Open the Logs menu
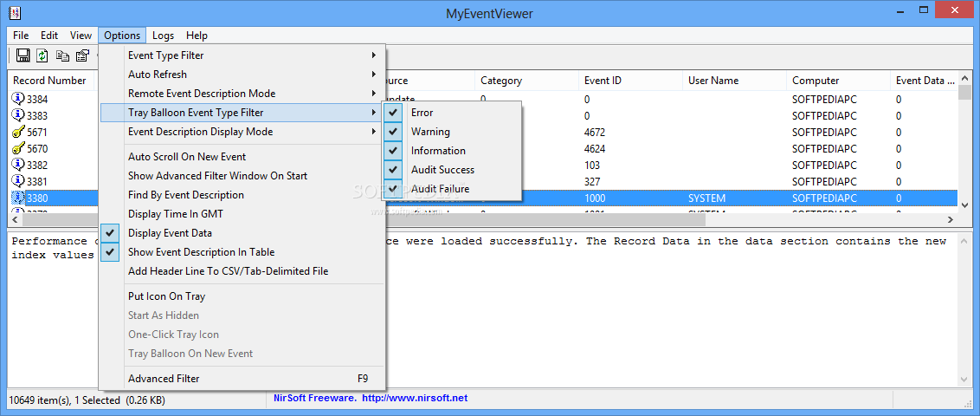Viewport: 980px width, 416px height. coord(163,36)
